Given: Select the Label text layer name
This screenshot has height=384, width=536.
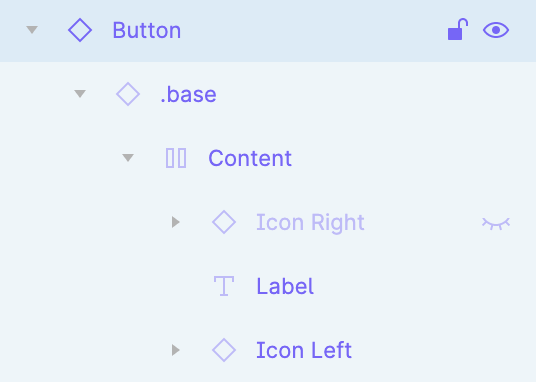Looking at the screenshot, I should 285,286.
